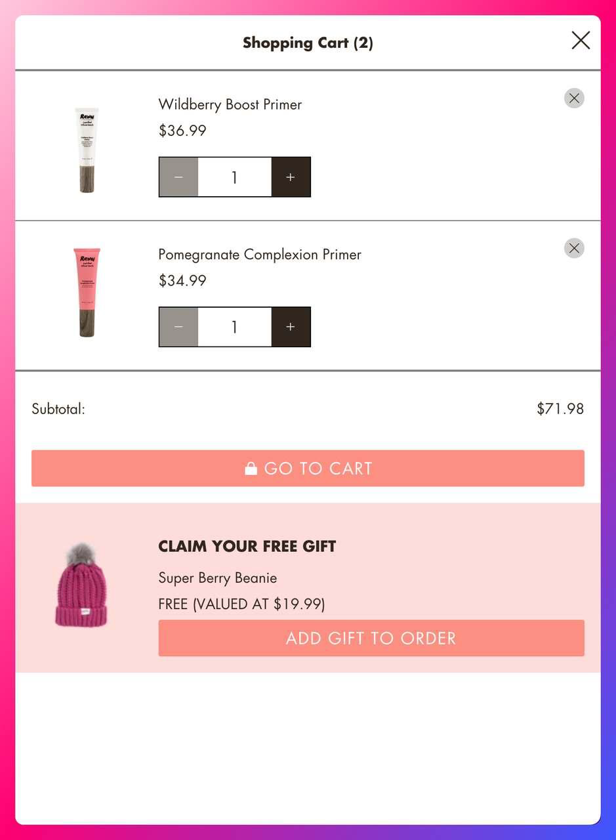Image resolution: width=616 pixels, height=840 pixels.
Task: Open the Wildberry Boost Primer product link
Action: (230, 104)
